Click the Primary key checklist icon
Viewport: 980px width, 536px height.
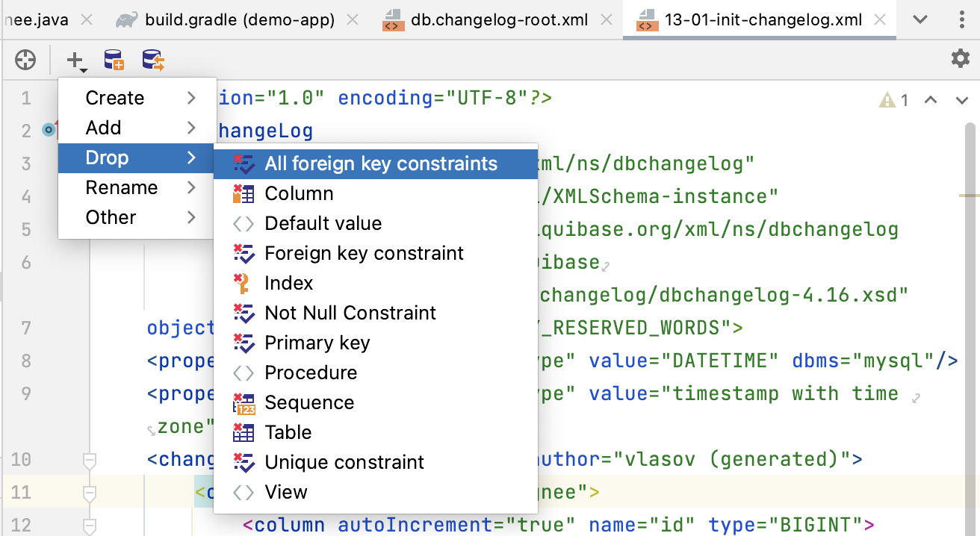(244, 343)
